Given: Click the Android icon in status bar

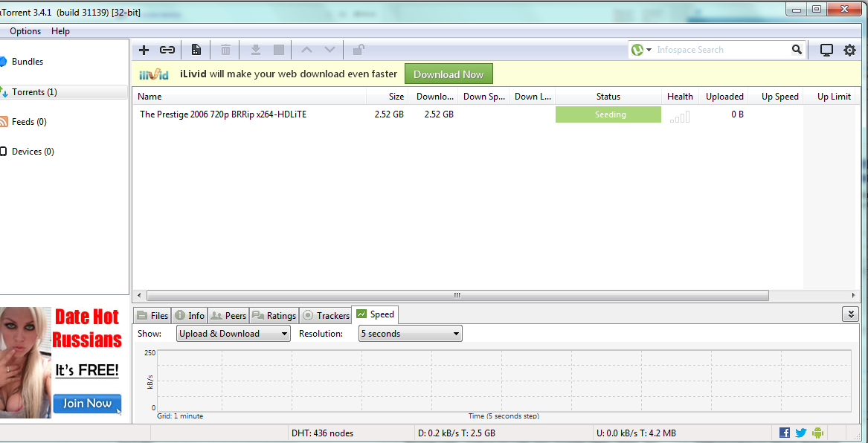Looking at the screenshot, I should coord(818,433).
